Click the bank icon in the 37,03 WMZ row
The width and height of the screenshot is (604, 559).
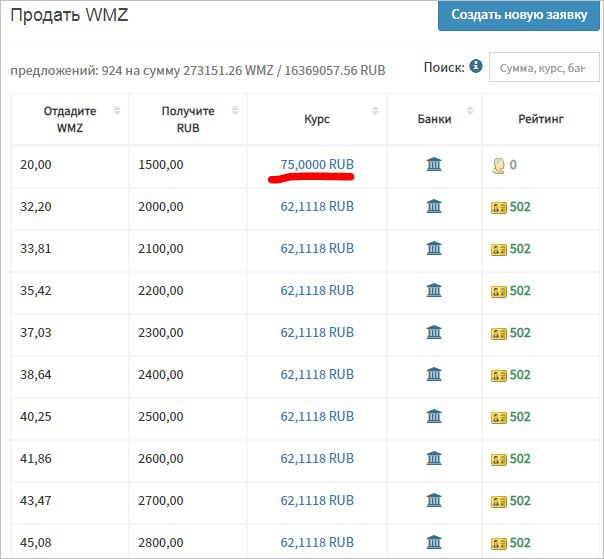[434, 332]
